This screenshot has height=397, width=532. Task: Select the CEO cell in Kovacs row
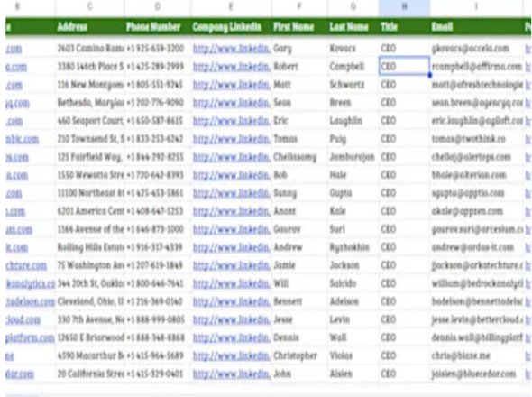pyautogui.click(x=404, y=48)
